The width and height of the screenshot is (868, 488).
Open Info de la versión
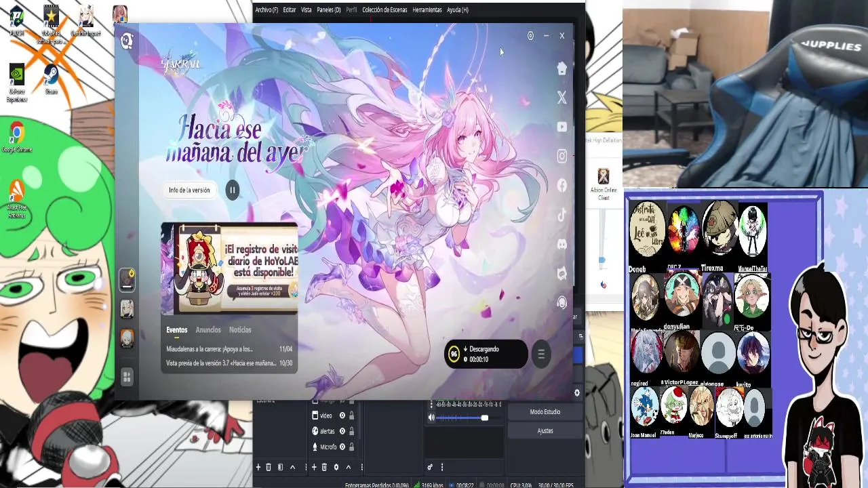tap(189, 190)
